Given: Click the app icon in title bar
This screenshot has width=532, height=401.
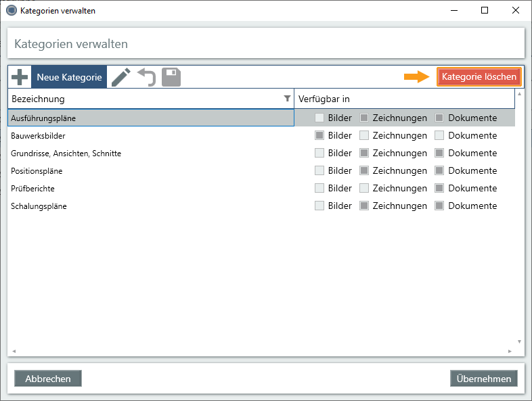Looking at the screenshot, I should coord(11,10).
